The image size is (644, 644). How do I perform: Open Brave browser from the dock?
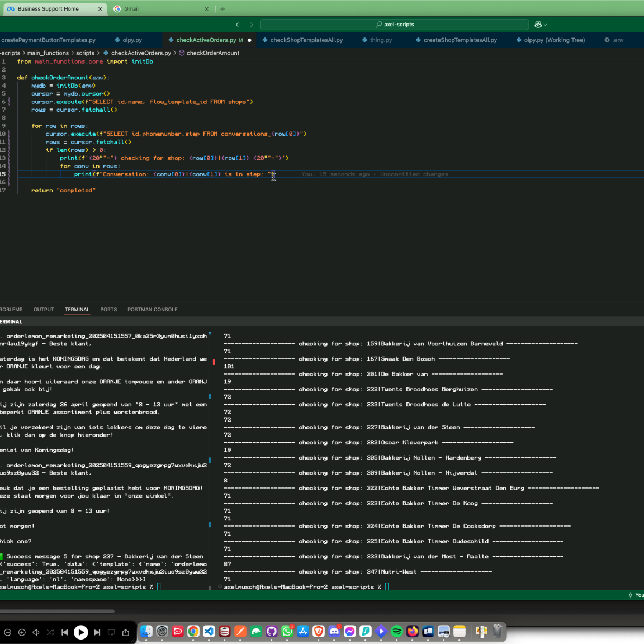click(319, 632)
